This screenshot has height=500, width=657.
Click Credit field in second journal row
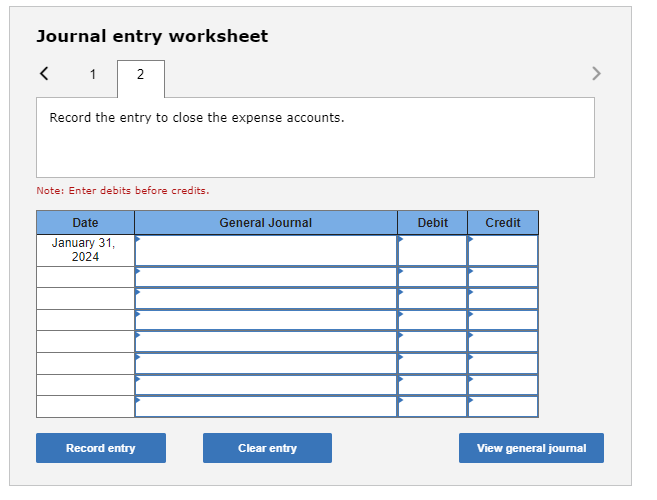point(503,277)
